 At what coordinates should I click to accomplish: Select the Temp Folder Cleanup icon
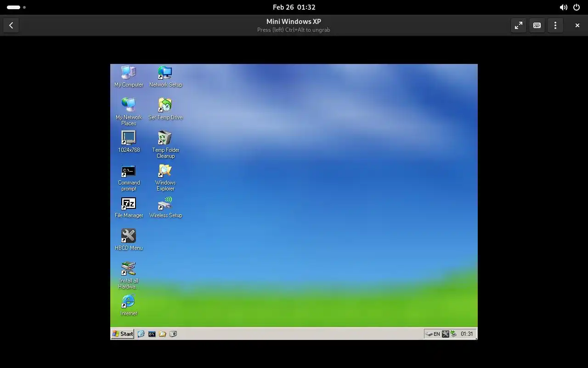[165, 144]
